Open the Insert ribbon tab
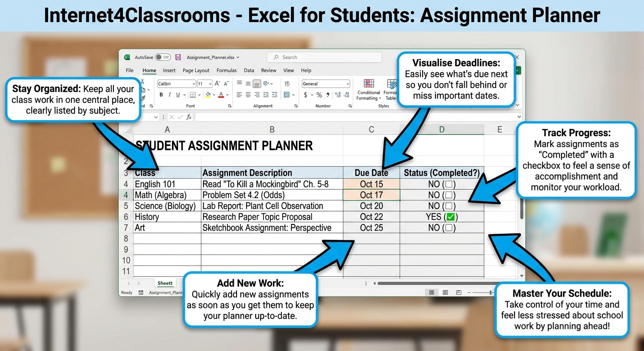The height and width of the screenshot is (351, 644). [x=169, y=70]
